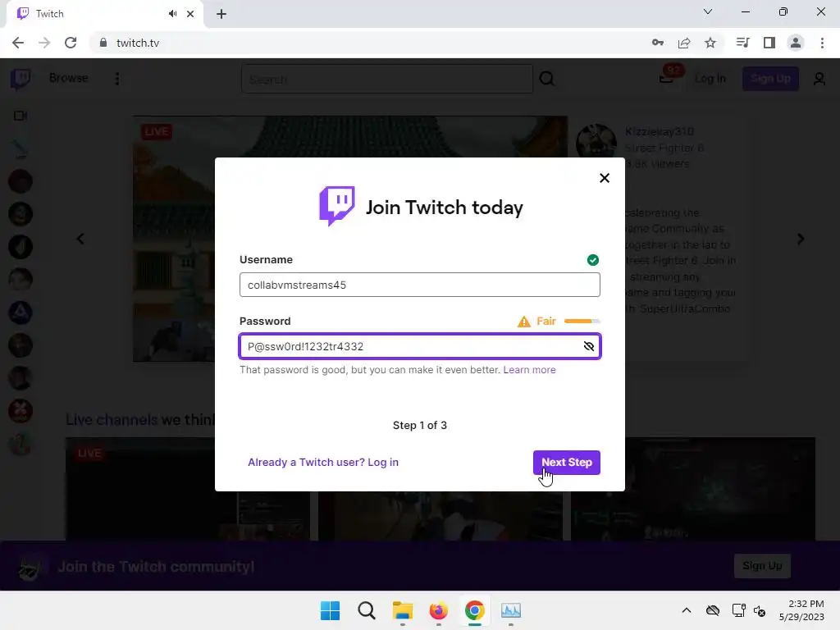Click the green username valid checkmark
This screenshot has width=840, height=630.
point(592,260)
